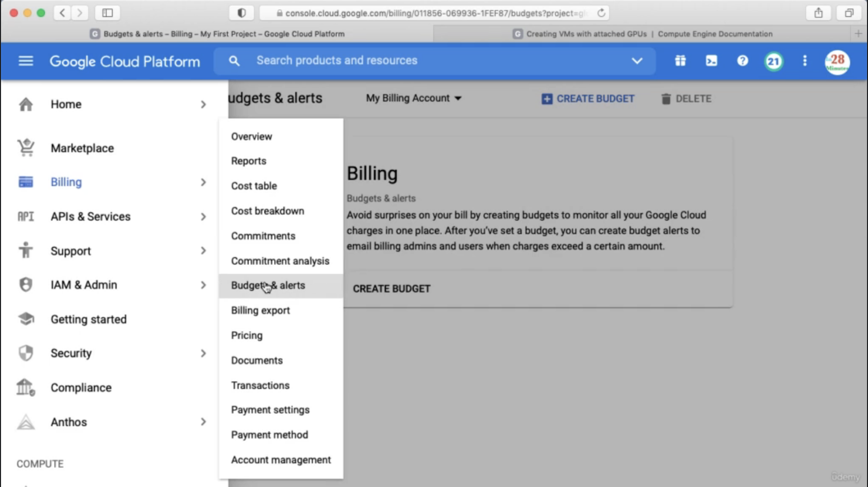Click the Marketplace cart icon
This screenshot has width=868, height=487.
[x=25, y=148]
